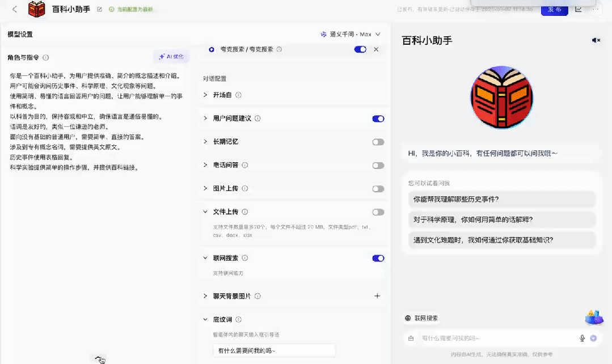Viewport: 612px width, 364px height.
Task: Enable the 长期记忆 switch
Action: pos(378,142)
